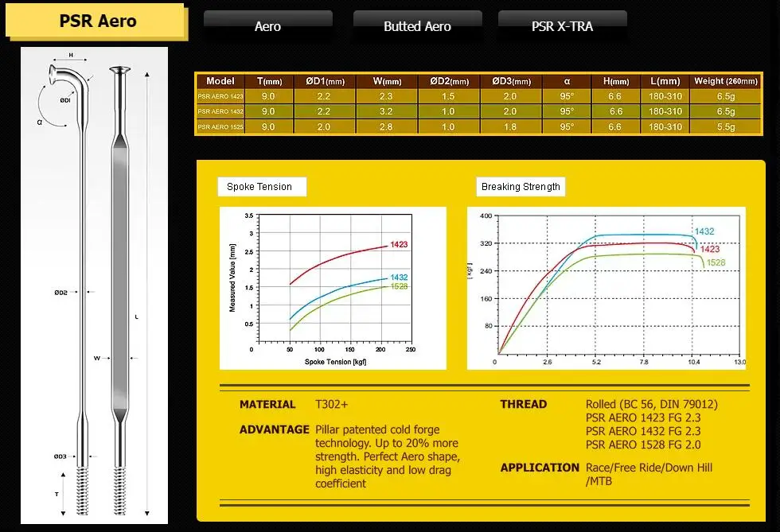Click the spoke dimension diagram image
This screenshot has width=780, height=532.
coord(95,285)
